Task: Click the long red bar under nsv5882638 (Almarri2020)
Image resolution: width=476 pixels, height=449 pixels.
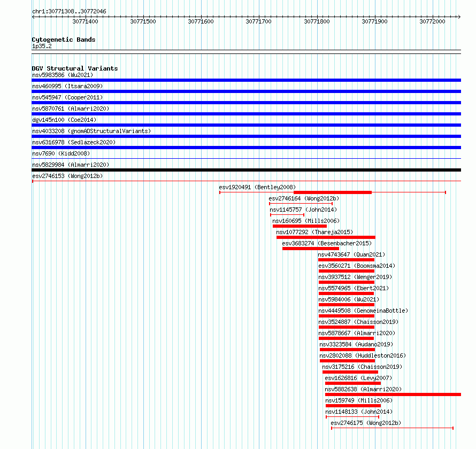Action: coord(393,394)
